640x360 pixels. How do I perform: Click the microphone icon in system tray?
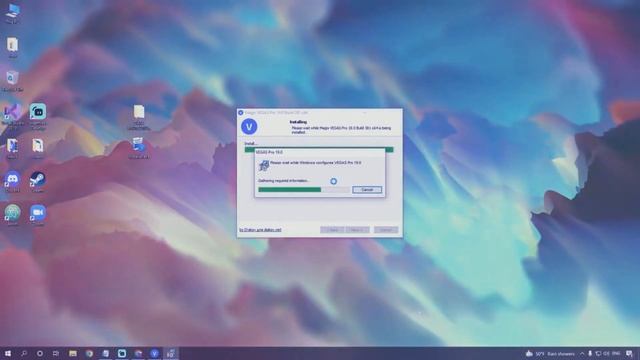point(590,353)
